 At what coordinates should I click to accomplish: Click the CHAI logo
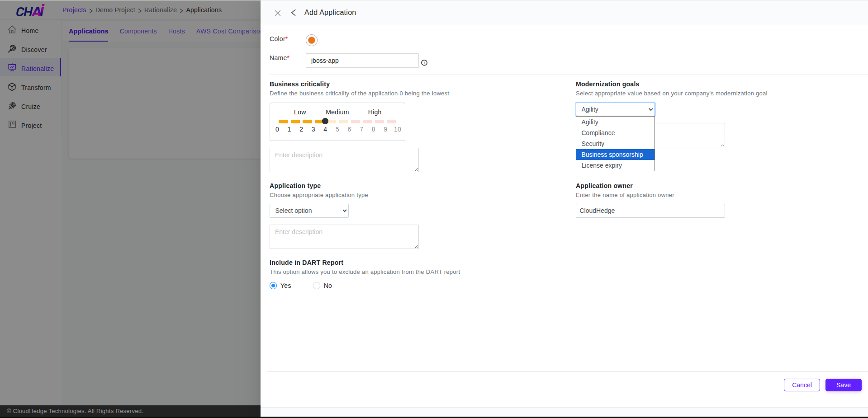click(x=29, y=10)
